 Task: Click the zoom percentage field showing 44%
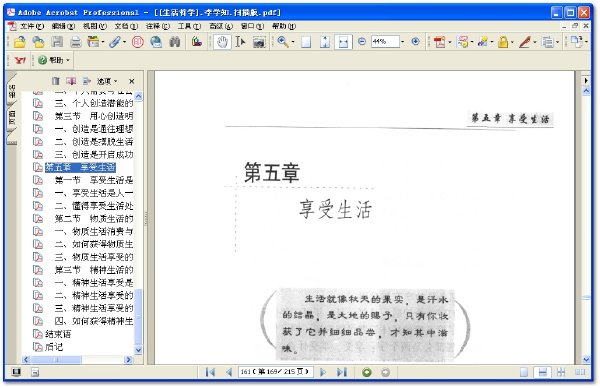point(385,41)
